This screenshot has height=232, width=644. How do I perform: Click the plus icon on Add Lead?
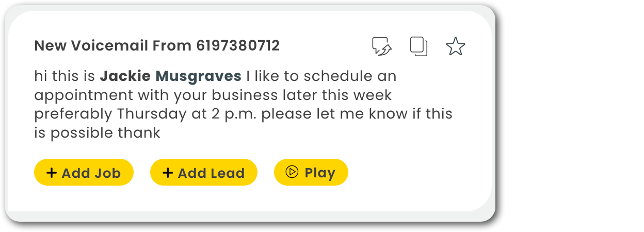[167, 173]
